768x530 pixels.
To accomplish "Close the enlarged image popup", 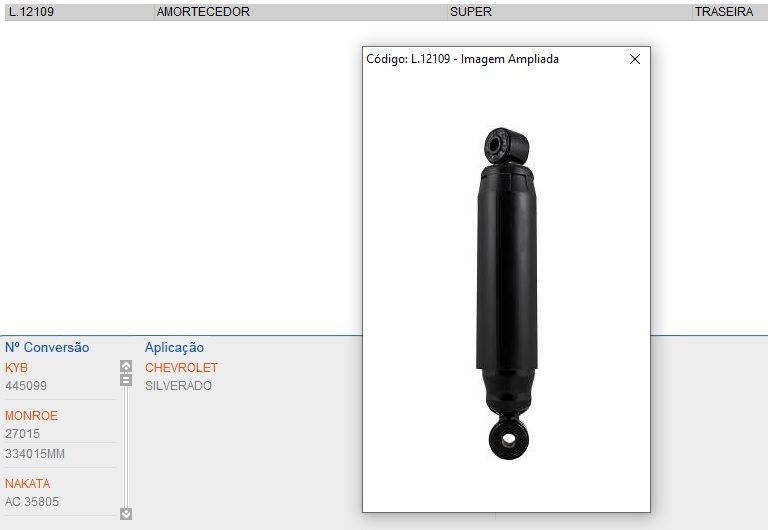I will coord(634,59).
